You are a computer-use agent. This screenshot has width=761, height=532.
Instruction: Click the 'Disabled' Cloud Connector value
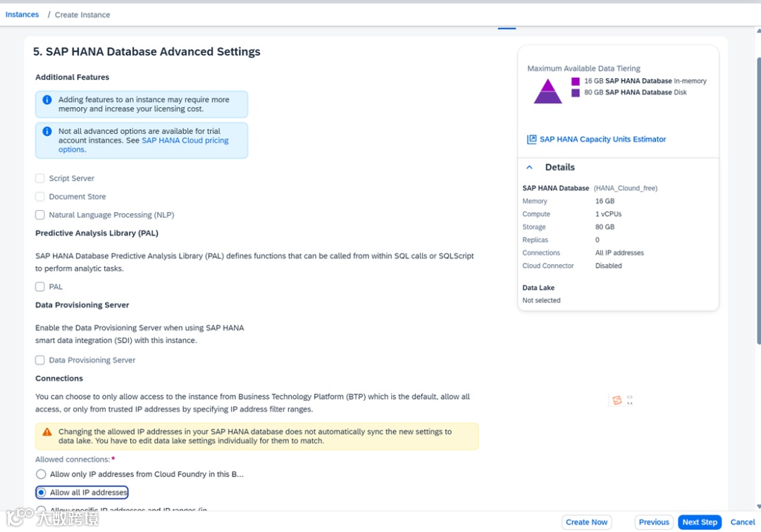[609, 266]
